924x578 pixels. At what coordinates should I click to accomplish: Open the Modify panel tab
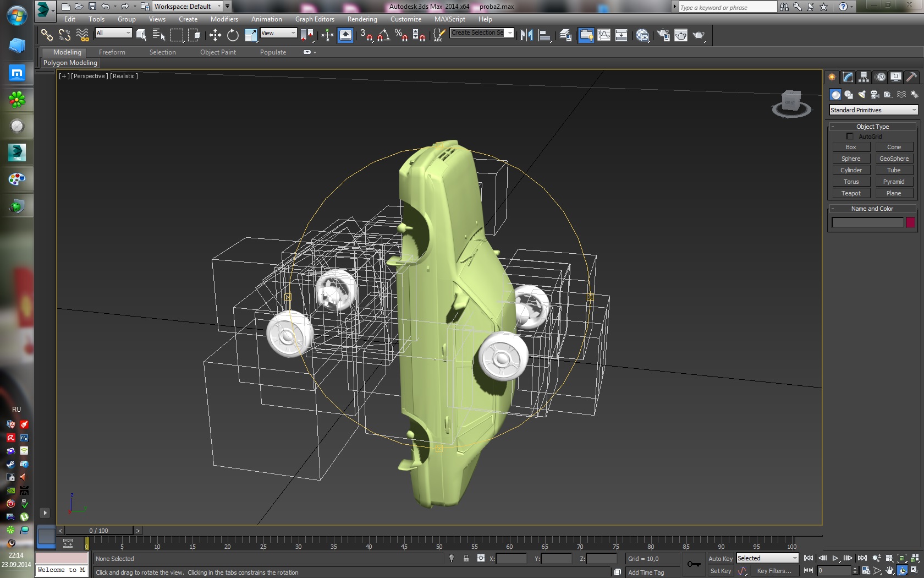click(848, 77)
